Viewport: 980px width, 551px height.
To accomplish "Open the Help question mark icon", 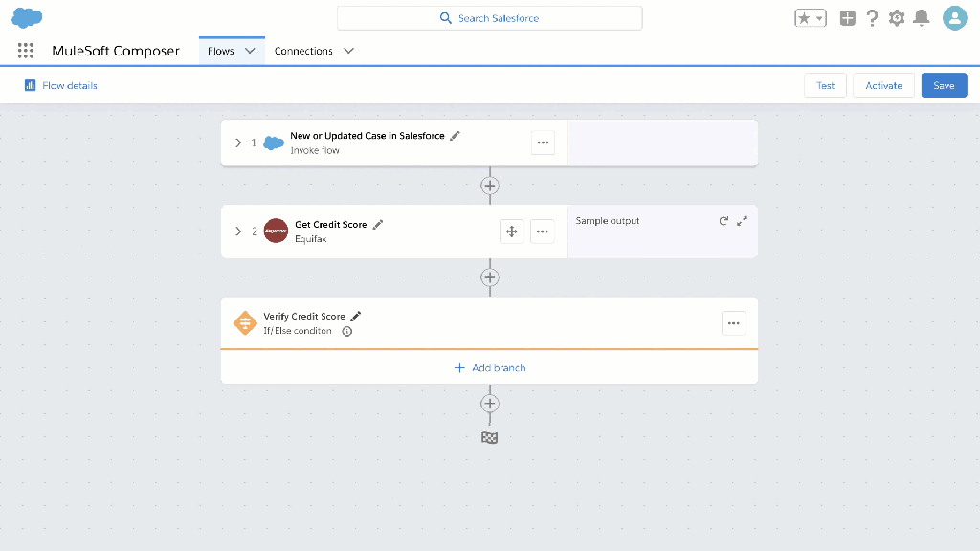I will 872,18.
